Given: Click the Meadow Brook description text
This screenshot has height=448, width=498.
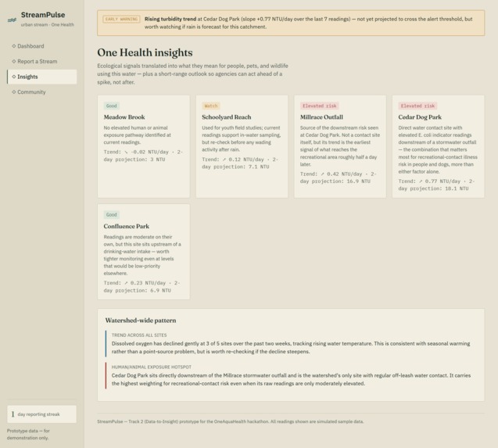Looking at the screenshot, I should tap(138, 135).
